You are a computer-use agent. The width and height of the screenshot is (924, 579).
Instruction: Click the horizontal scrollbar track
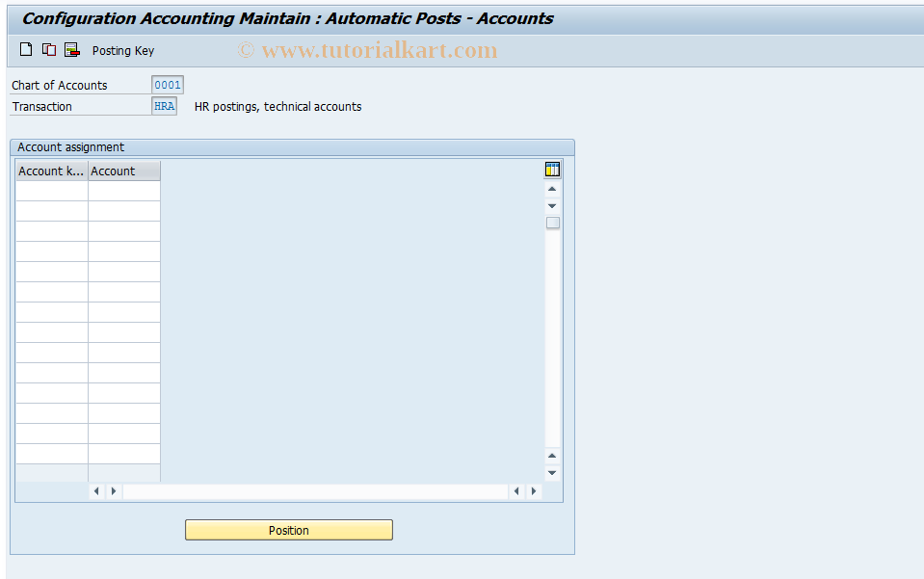click(315, 491)
